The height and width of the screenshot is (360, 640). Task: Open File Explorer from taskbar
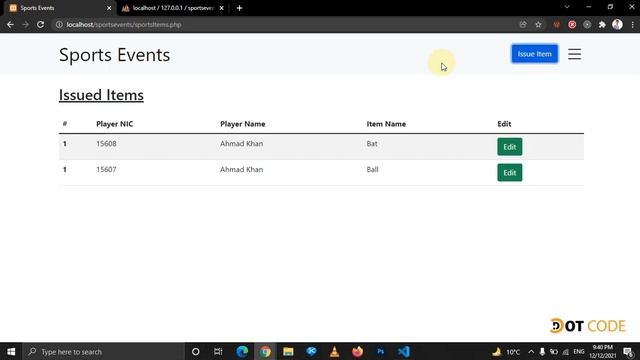click(288, 351)
